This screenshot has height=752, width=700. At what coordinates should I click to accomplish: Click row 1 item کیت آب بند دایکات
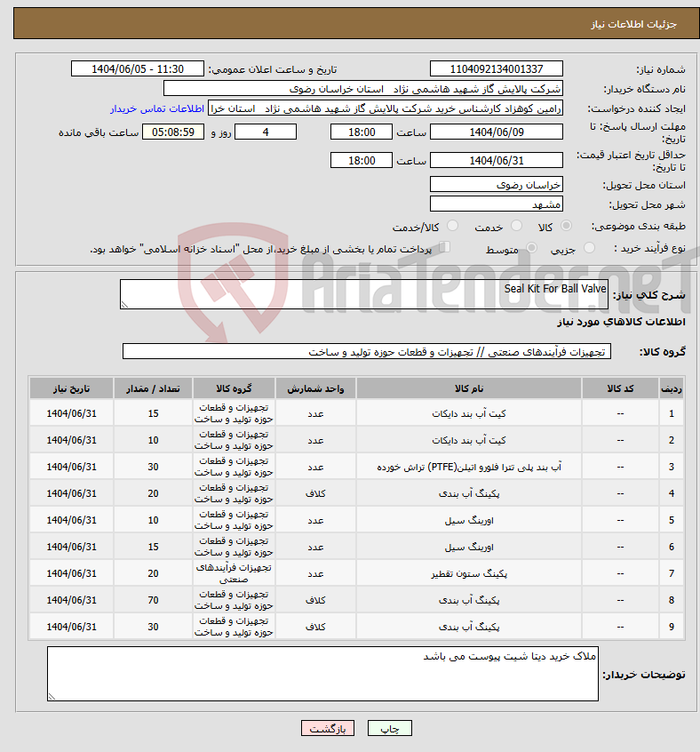pyautogui.click(x=468, y=413)
